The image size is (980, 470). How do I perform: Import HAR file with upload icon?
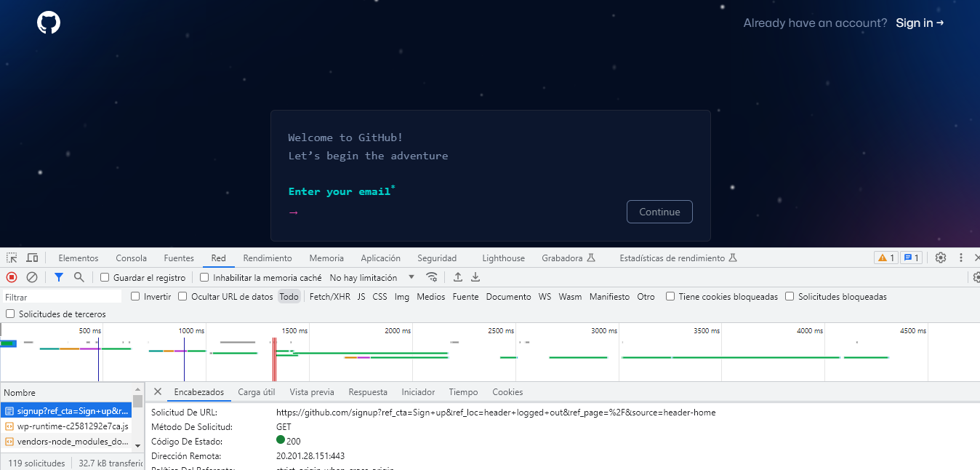(458, 277)
